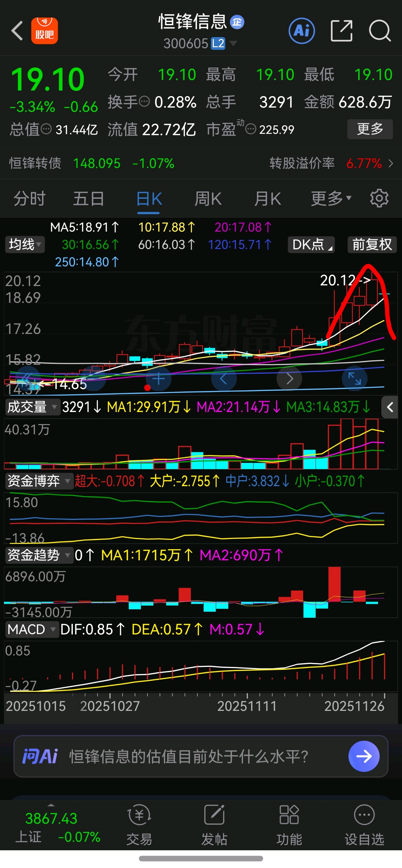Toggle the DK点 option
This screenshot has width=402, height=868.
[x=311, y=244]
